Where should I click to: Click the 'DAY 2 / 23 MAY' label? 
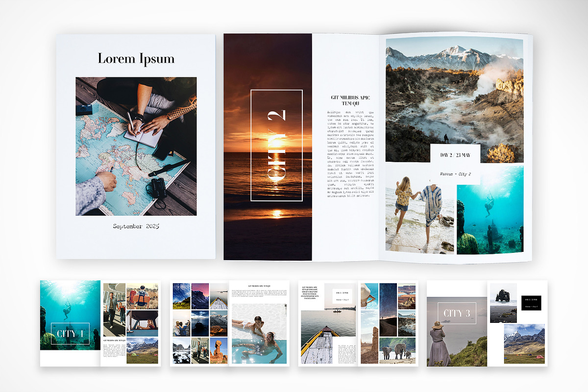coord(455,155)
